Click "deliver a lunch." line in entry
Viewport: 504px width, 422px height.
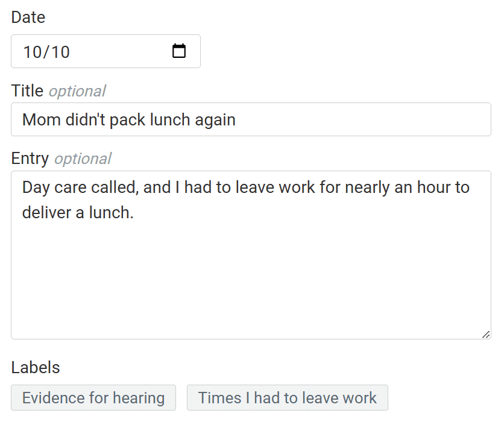77,212
